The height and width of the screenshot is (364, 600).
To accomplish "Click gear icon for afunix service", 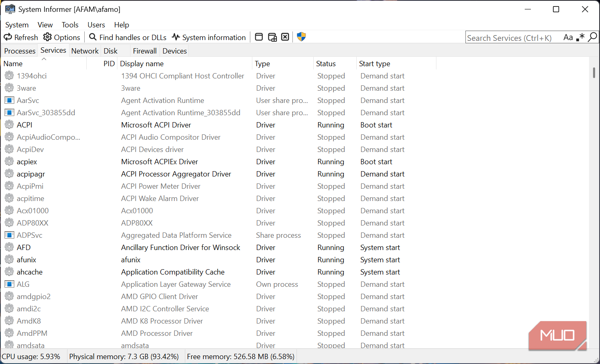I will coord(9,259).
